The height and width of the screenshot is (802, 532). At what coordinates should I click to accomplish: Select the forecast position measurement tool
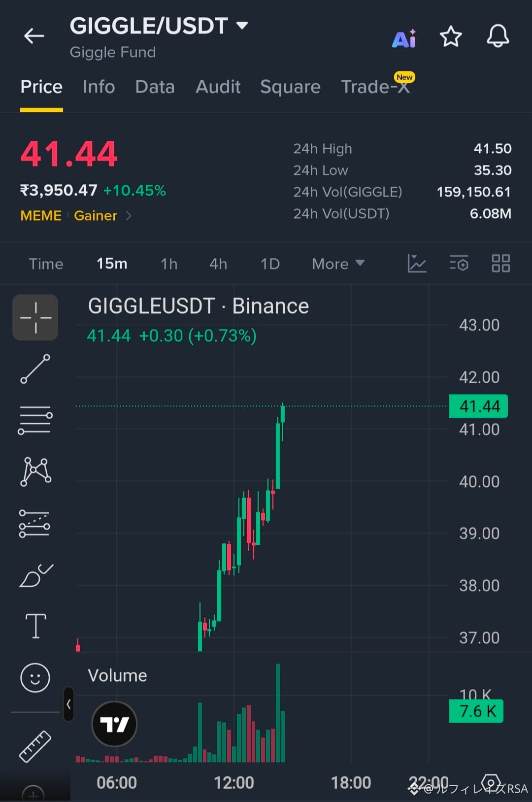pyautogui.click(x=34, y=524)
